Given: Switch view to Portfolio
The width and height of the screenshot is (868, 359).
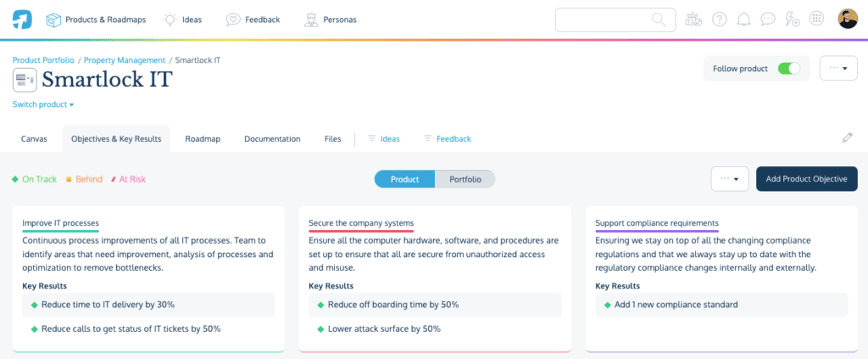Looking at the screenshot, I should (465, 179).
